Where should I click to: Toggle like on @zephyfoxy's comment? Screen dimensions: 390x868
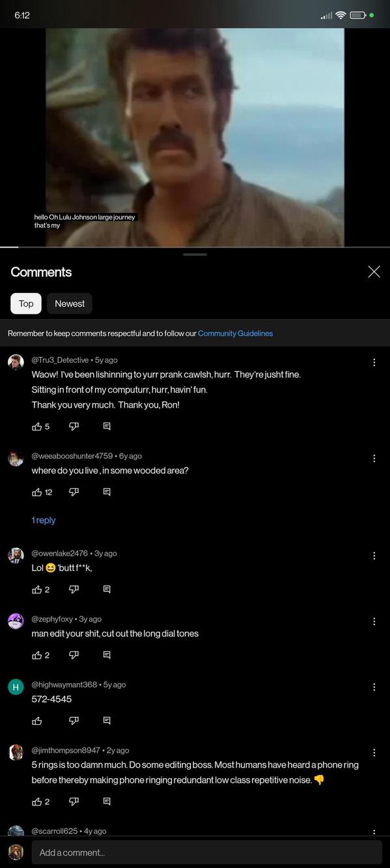[x=37, y=655]
